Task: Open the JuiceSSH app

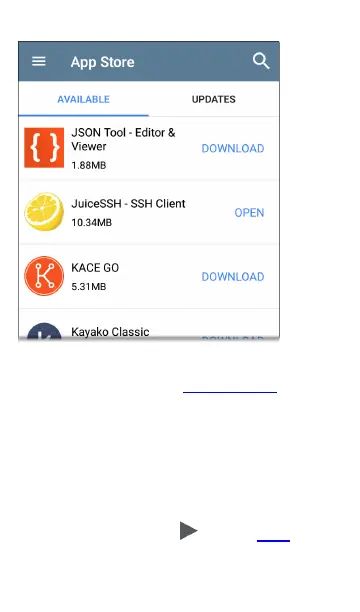Action: (249, 213)
